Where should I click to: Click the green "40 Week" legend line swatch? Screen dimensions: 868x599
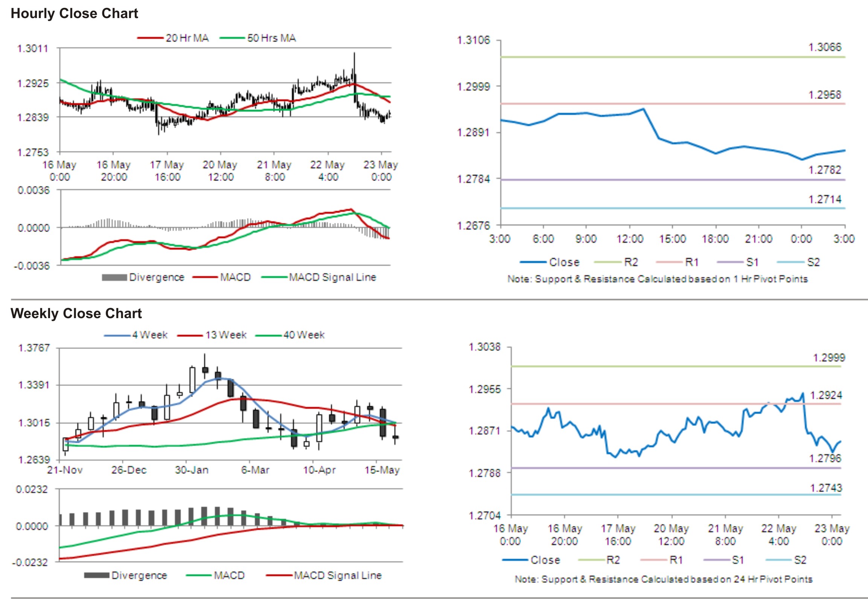pos(269,335)
